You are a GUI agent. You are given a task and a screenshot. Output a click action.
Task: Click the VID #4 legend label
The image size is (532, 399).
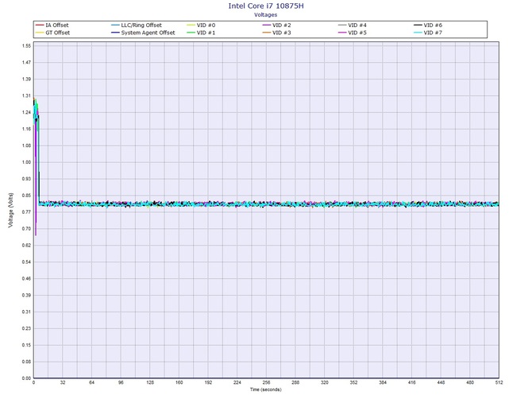pyautogui.click(x=357, y=25)
